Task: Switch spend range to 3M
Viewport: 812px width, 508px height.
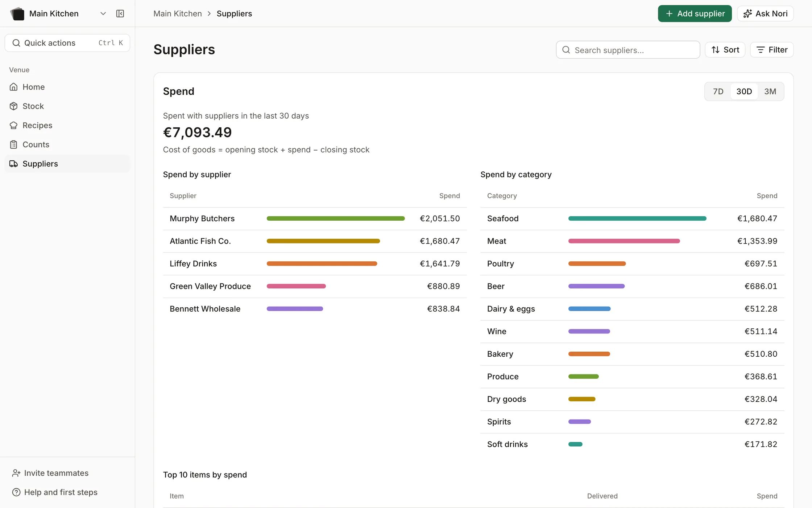Action: [770, 91]
